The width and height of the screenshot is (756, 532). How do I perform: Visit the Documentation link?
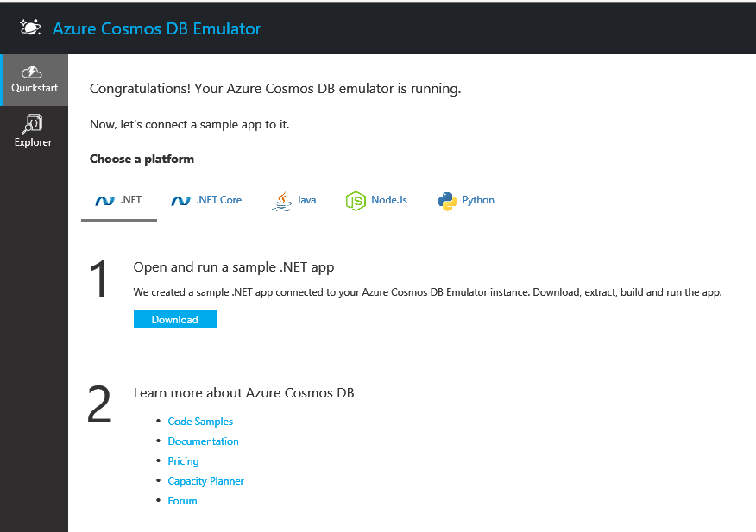203,441
